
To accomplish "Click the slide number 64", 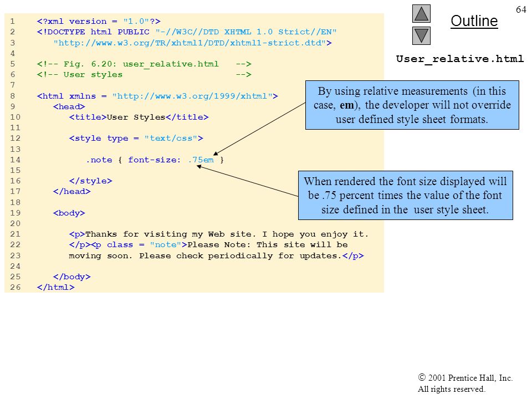I will pos(521,9).
